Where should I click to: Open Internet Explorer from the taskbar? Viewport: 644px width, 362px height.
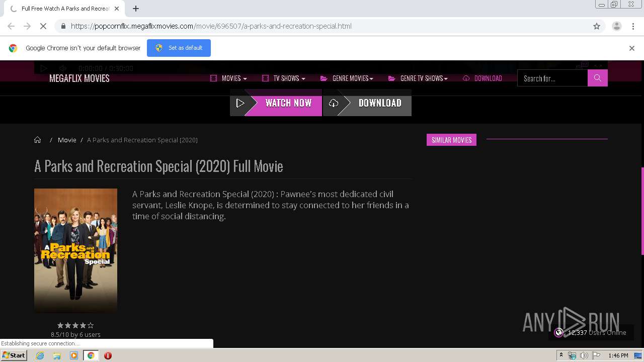40,355
